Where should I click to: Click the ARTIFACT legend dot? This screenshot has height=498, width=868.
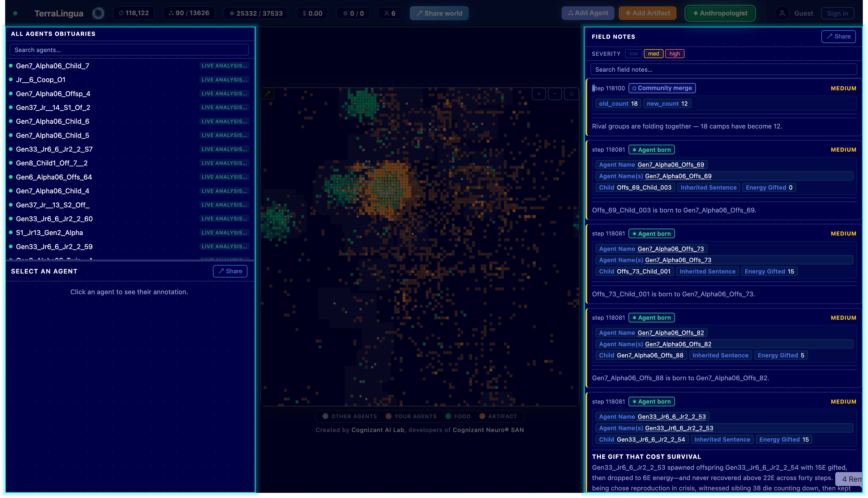482,416
